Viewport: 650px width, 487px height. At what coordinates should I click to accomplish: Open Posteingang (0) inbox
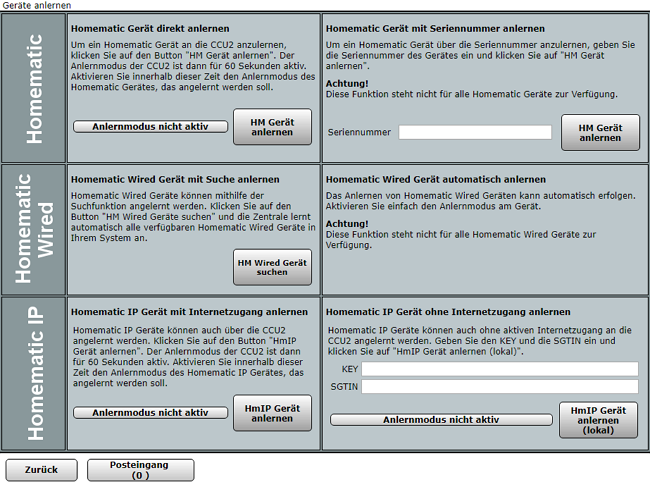(140, 470)
